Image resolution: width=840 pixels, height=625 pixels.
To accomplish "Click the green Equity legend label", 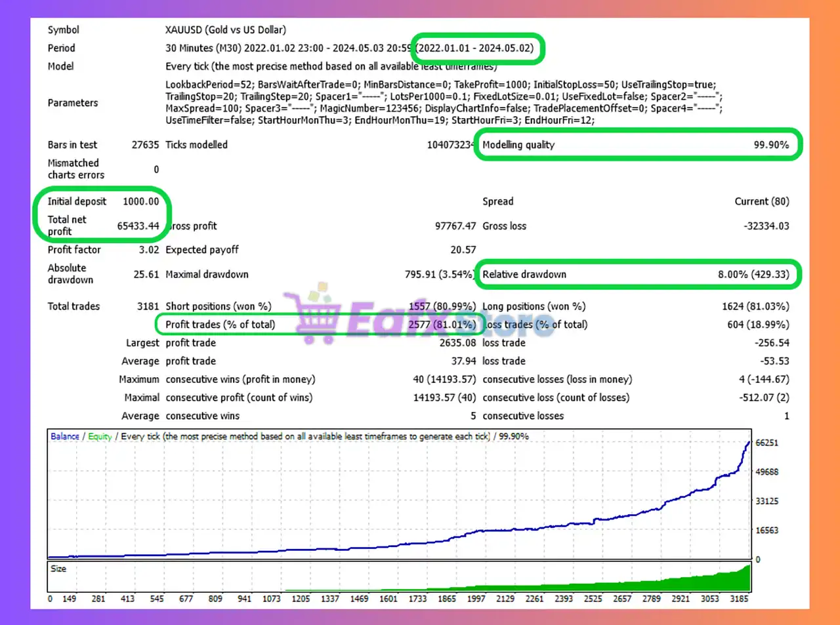I will pyautogui.click(x=100, y=437).
